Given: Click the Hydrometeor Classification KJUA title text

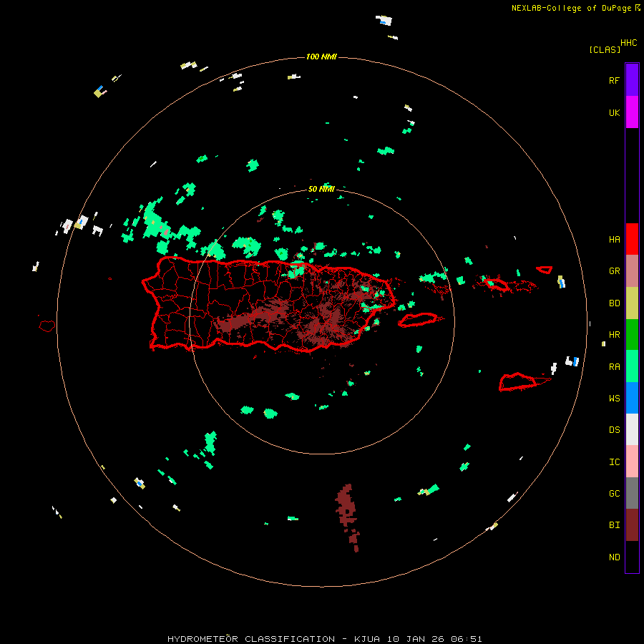Looking at the screenshot, I should [324, 639].
